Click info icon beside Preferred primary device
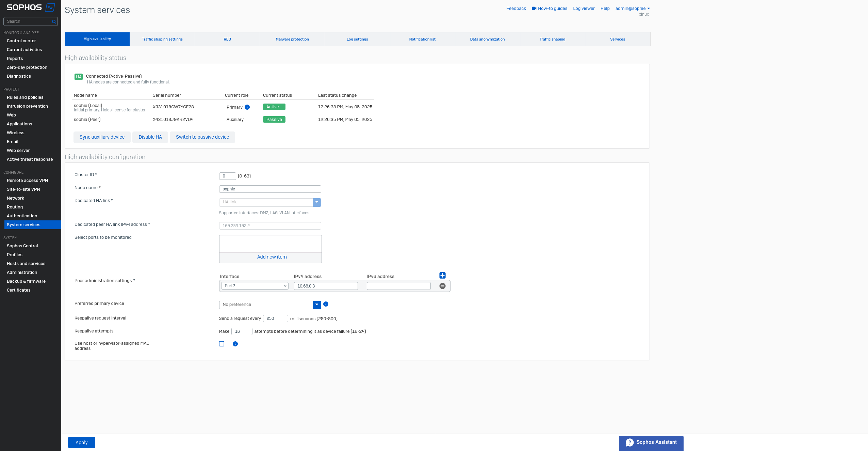This screenshot has height=451, width=868. pos(326,304)
